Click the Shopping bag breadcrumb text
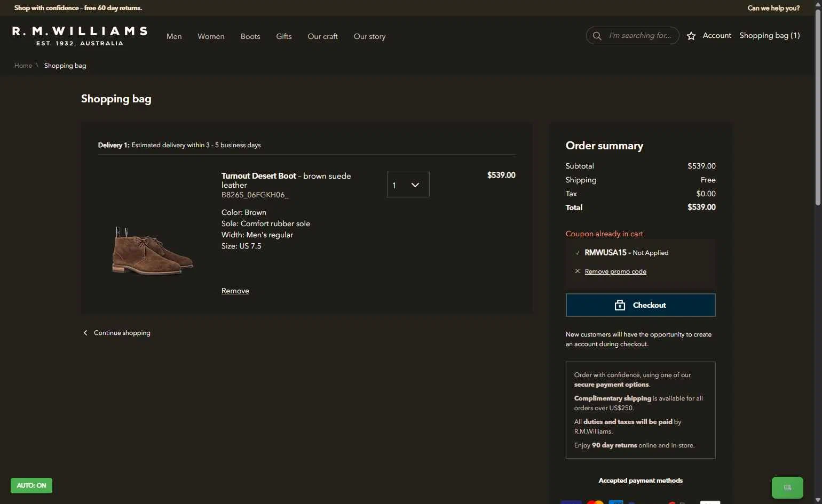822x504 pixels. click(x=65, y=66)
